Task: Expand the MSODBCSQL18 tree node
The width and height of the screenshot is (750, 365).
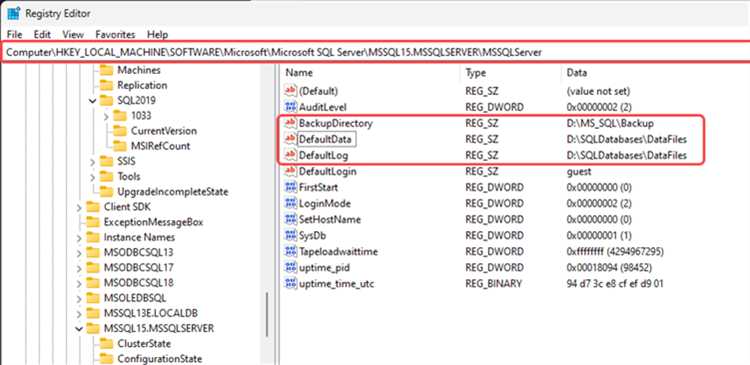Action: (x=79, y=283)
